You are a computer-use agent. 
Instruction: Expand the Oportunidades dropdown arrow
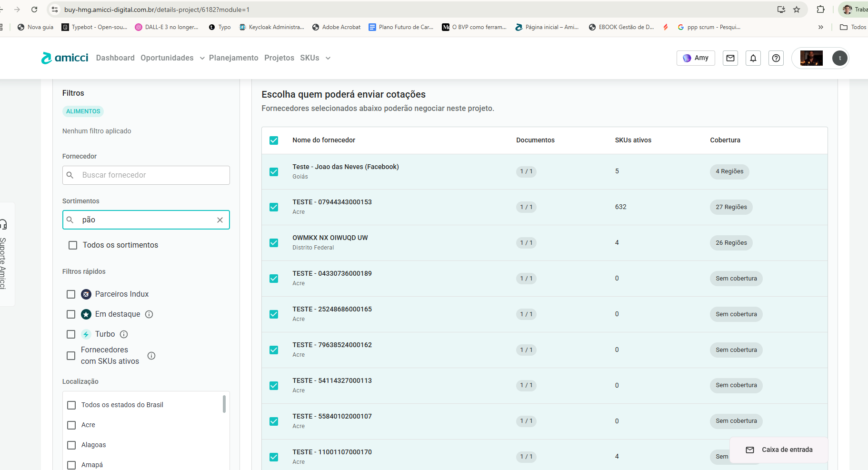pos(202,58)
